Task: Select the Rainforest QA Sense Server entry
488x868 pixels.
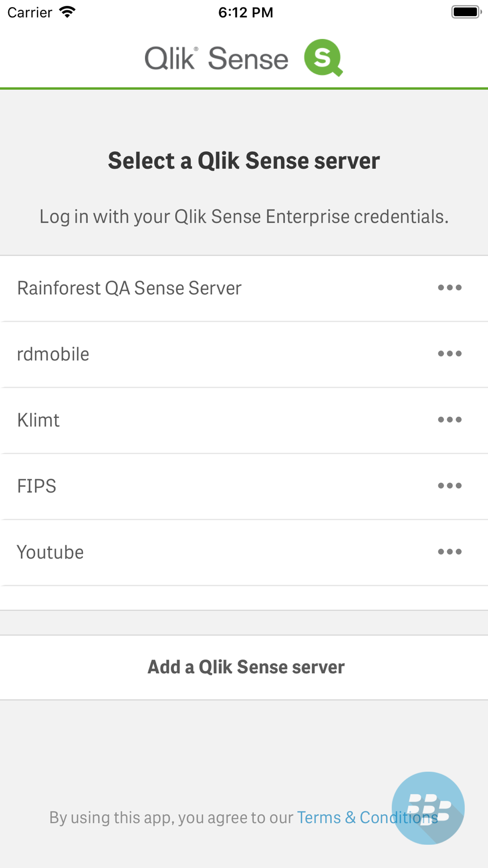Action: pos(244,289)
